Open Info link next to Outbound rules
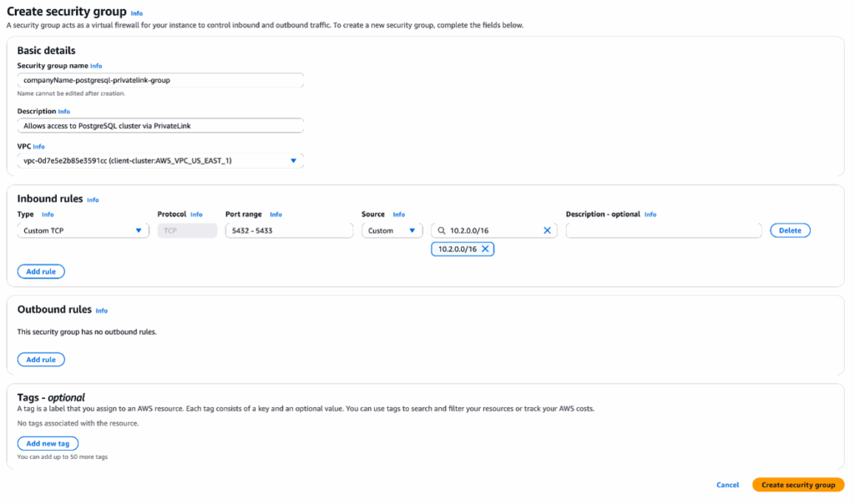This screenshot has width=855, height=504. point(101,310)
